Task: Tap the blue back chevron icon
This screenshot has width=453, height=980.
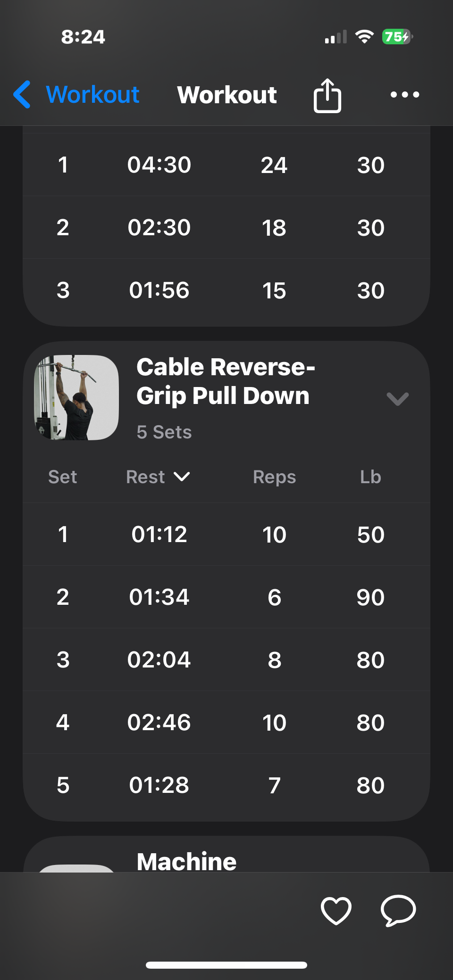Action: (x=22, y=94)
